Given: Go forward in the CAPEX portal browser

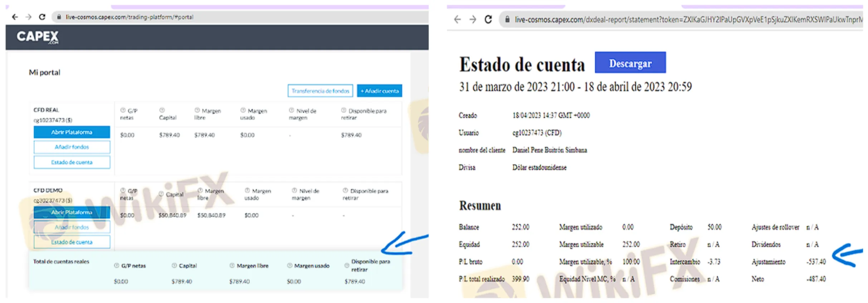Looking at the screenshot, I should pos(29,17).
